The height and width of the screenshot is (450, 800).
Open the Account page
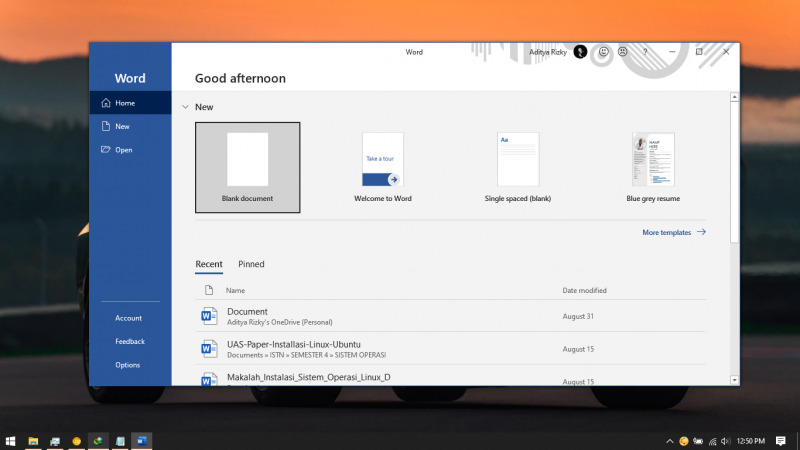(128, 318)
